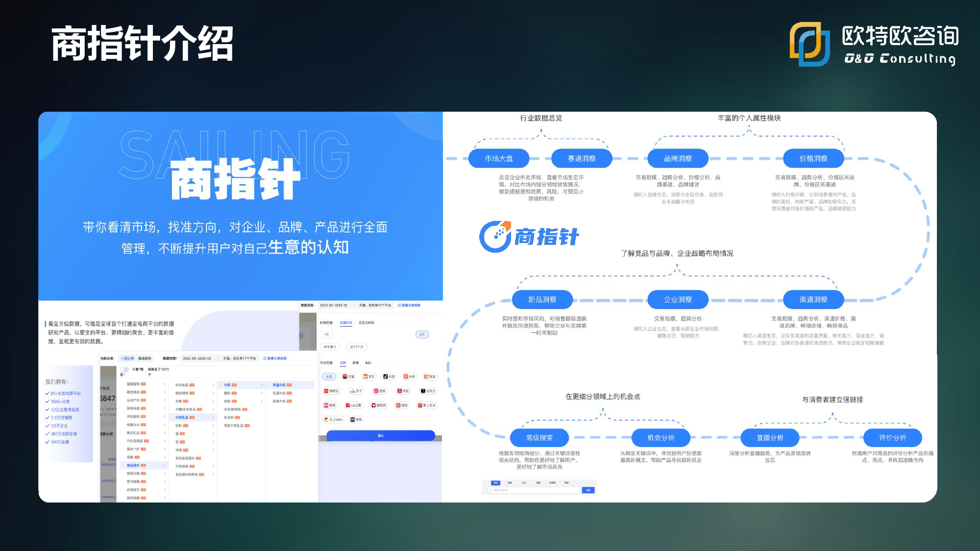Open the B2C platform range tab
980x551 pixels.
point(368,363)
